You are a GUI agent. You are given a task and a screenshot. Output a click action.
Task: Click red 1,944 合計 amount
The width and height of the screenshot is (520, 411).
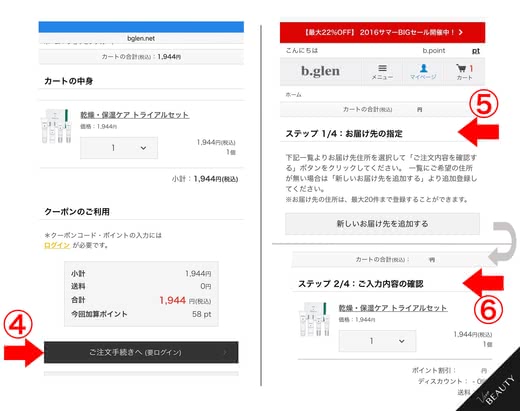(x=173, y=300)
